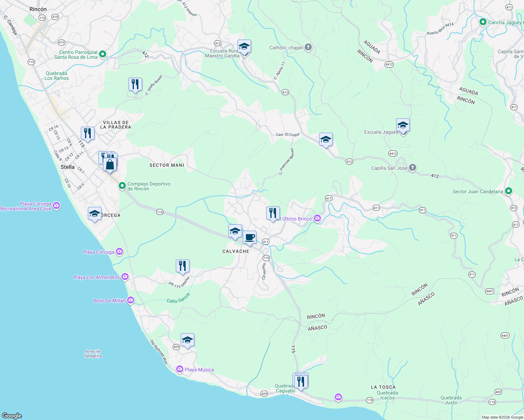Expand the route 412 road shield

[285, 92]
